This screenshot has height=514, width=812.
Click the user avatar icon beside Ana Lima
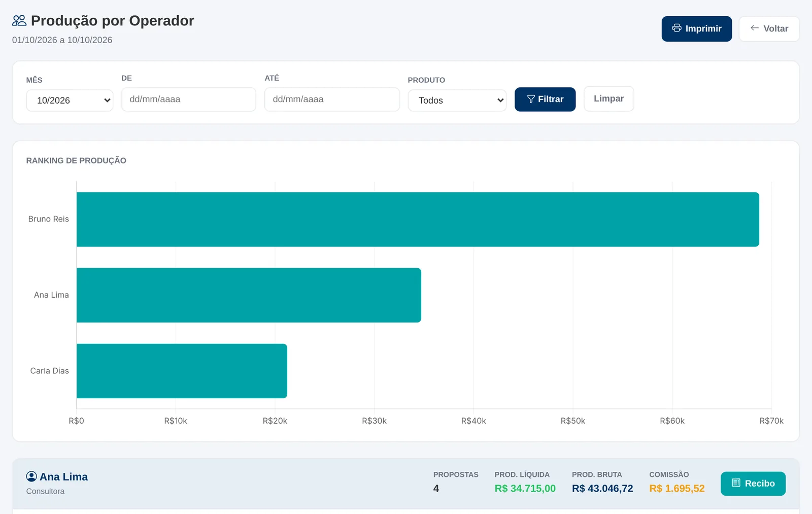[x=31, y=476]
